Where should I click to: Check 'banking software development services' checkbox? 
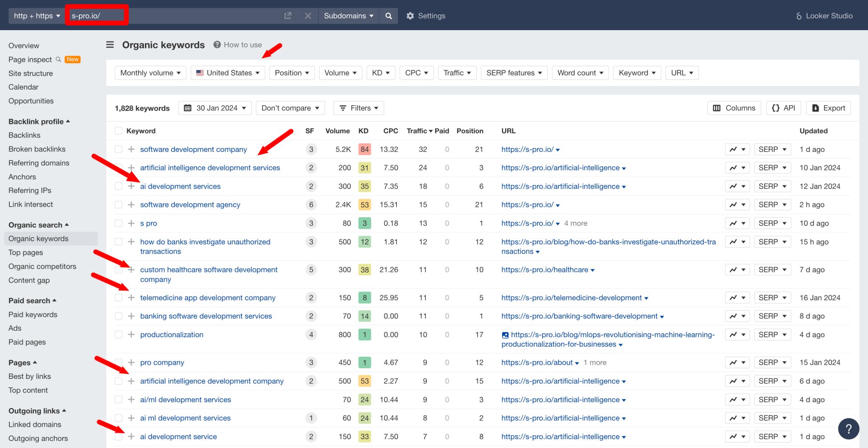click(119, 316)
